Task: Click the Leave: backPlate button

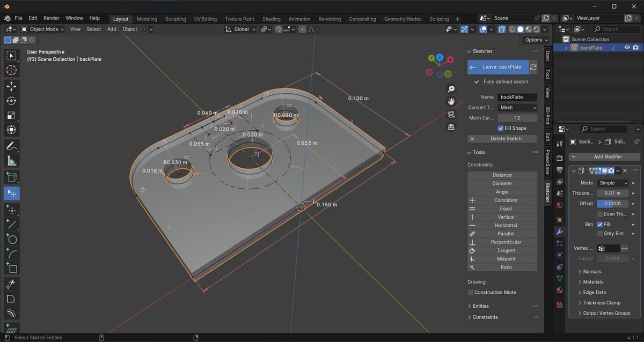Action: [497, 67]
